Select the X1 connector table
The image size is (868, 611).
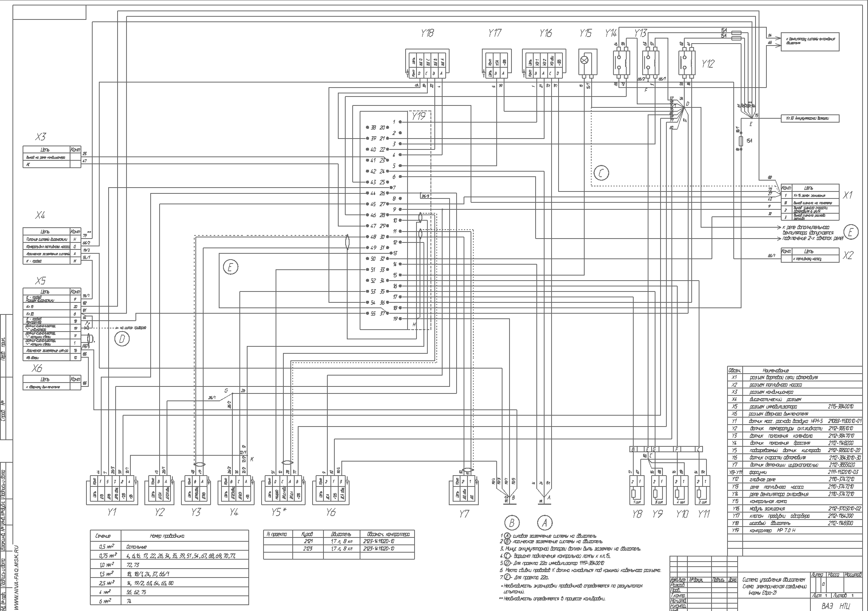click(810, 202)
